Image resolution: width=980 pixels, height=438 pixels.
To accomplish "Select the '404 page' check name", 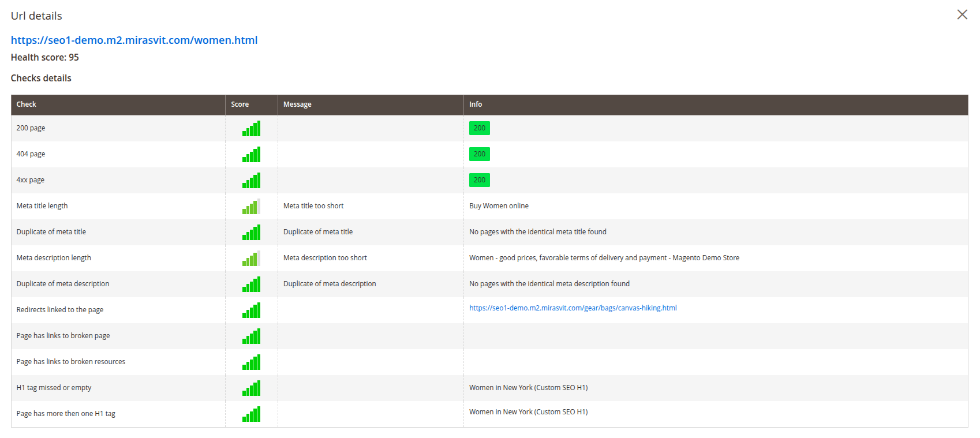I will click(31, 154).
